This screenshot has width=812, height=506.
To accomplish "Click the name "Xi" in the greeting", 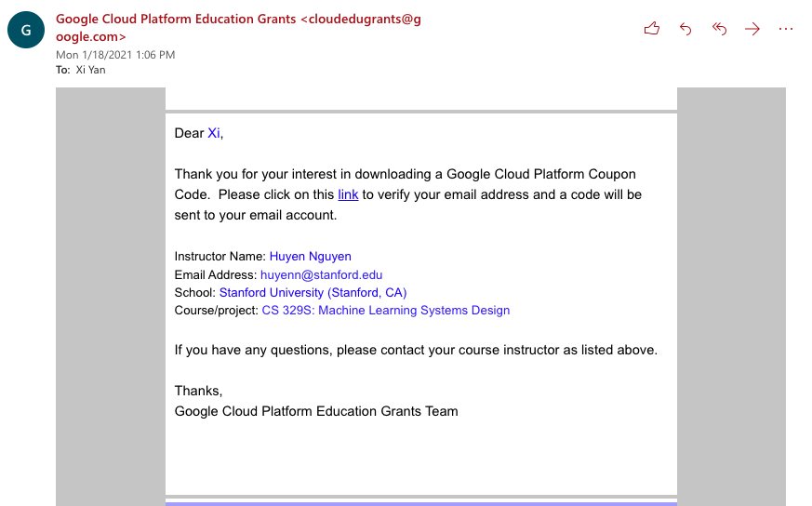I will tap(214, 133).
